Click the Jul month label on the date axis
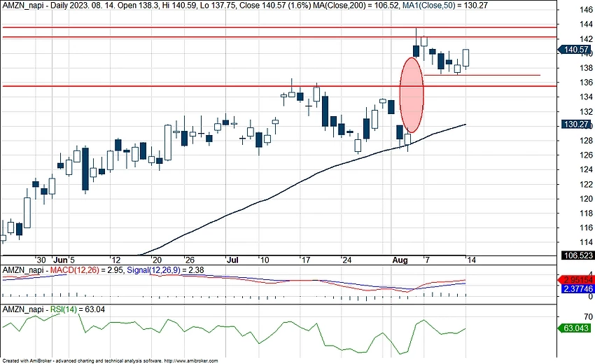 click(232, 260)
